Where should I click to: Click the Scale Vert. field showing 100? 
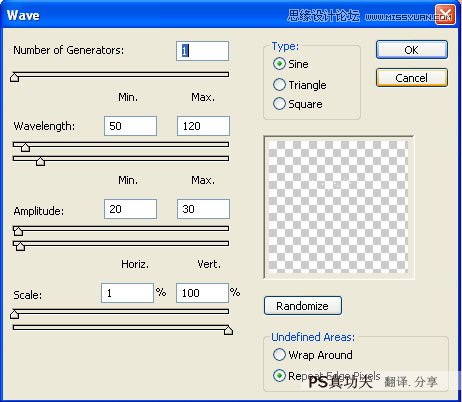point(202,293)
